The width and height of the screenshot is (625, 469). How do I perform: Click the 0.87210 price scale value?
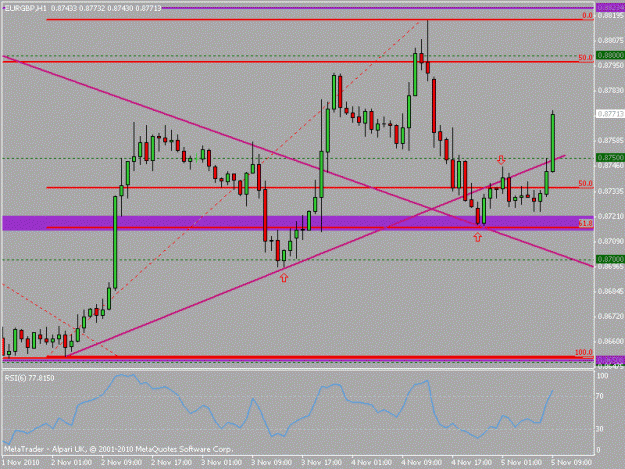point(611,216)
